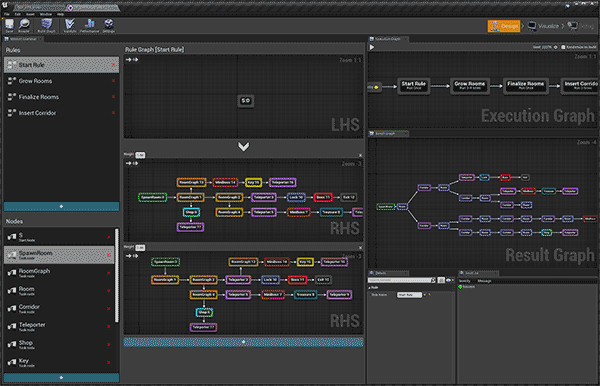Toggle the randomize on build checkbox
The image size is (600, 386).
(563, 47)
